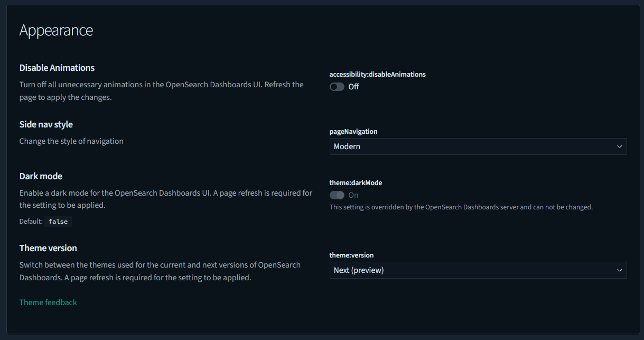Click the Dark mode heading

(x=41, y=176)
